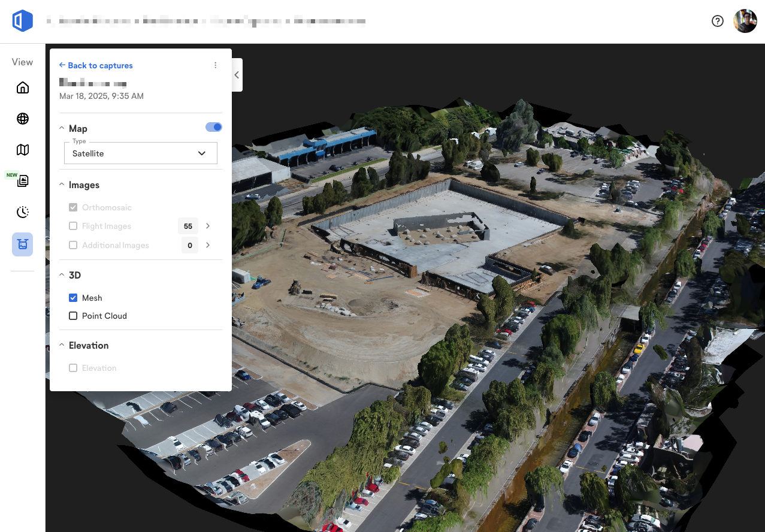
Task: Click Back to captures link
Action: (x=96, y=65)
